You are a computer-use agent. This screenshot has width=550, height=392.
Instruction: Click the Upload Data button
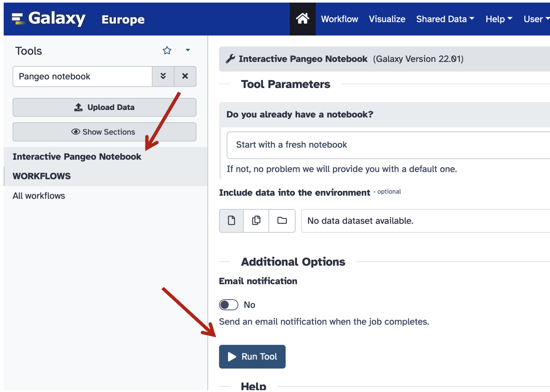104,107
